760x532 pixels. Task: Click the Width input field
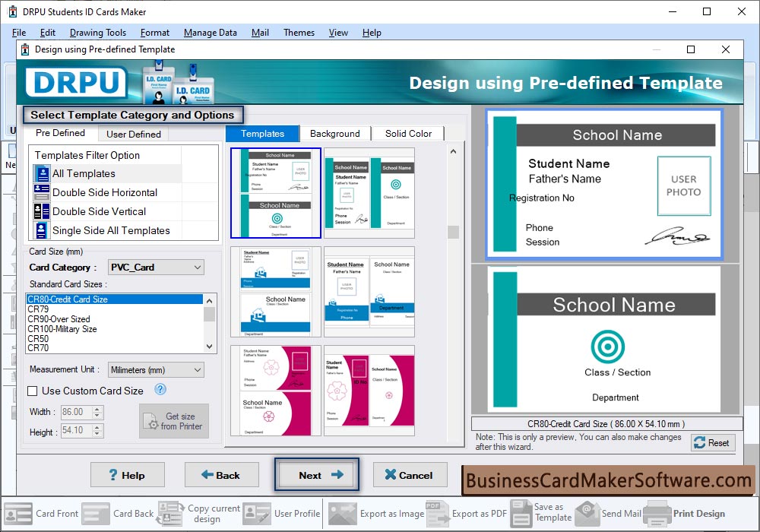77,412
